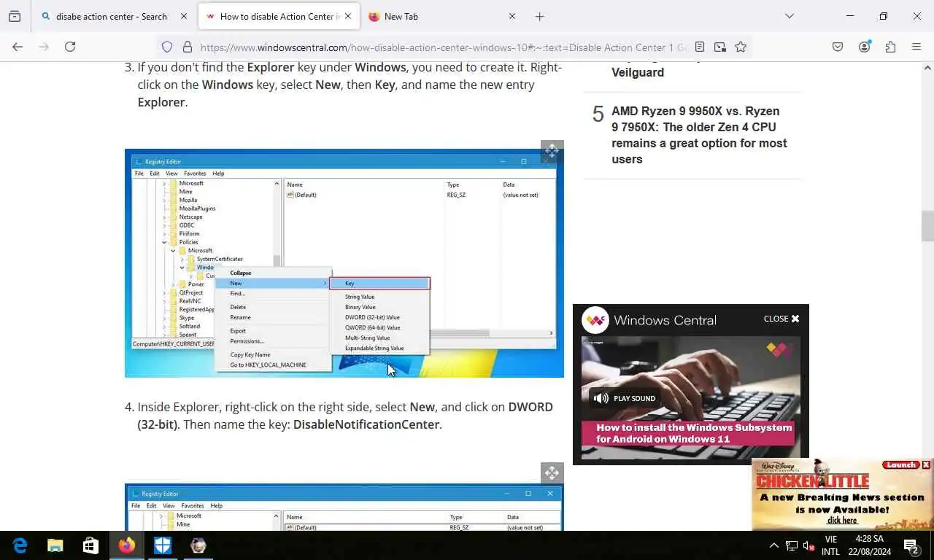The height and width of the screenshot is (560, 934).
Task: Click Launch on Chicken Little ad
Action: coord(901,464)
